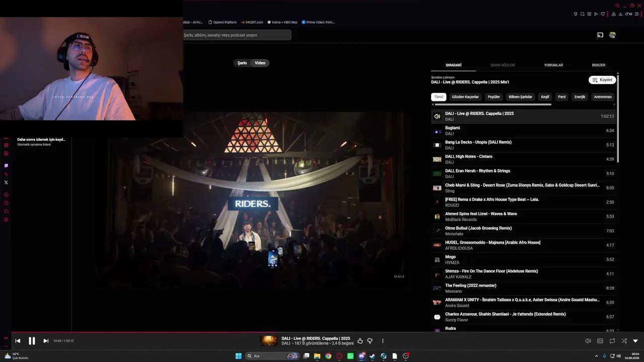This screenshot has height=362, width=644.
Task: Play Bang La Decks - Utopia (DALI Remix)
Action: (523, 145)
